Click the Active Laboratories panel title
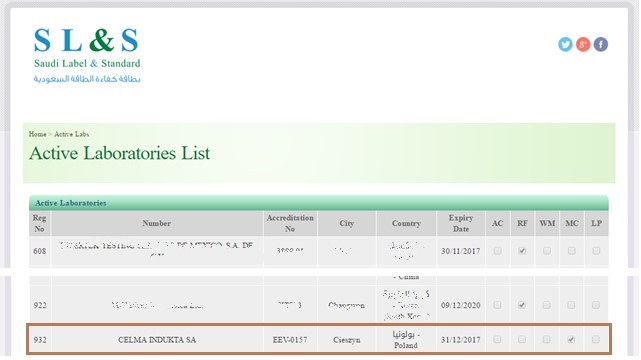 (x=70, y=203)
